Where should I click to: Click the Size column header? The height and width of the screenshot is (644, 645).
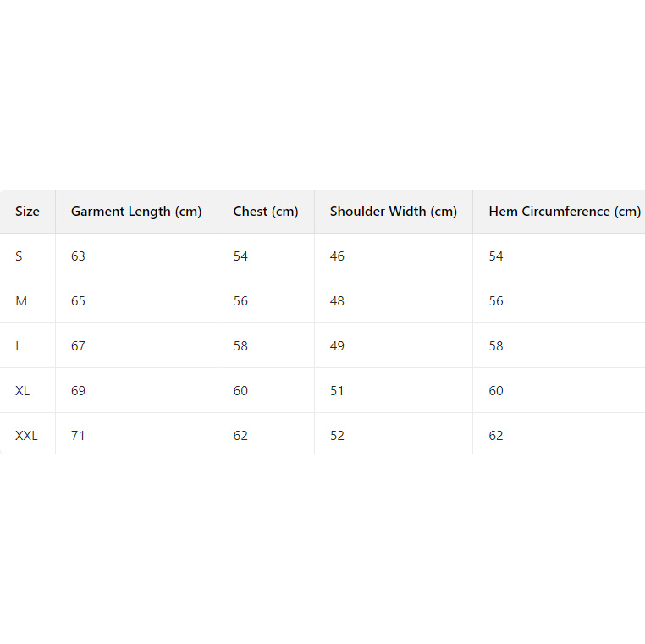[27, 212]
